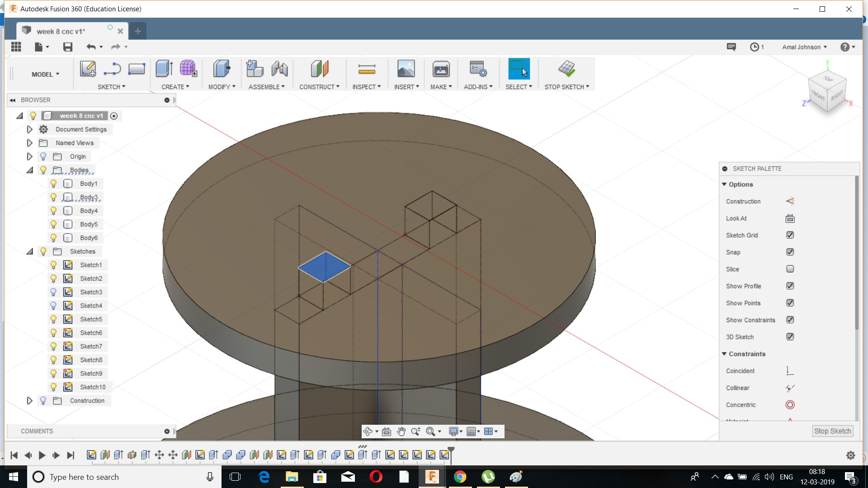This screenshot has height=488, width=868.
Task: Enable the Slice checkbox
Action: [790, 269]
